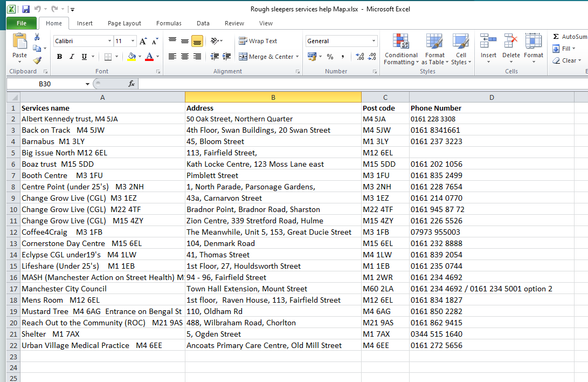The image size is (588, 382).
Task: Apply red Font Color
Action: click(149, 57)
